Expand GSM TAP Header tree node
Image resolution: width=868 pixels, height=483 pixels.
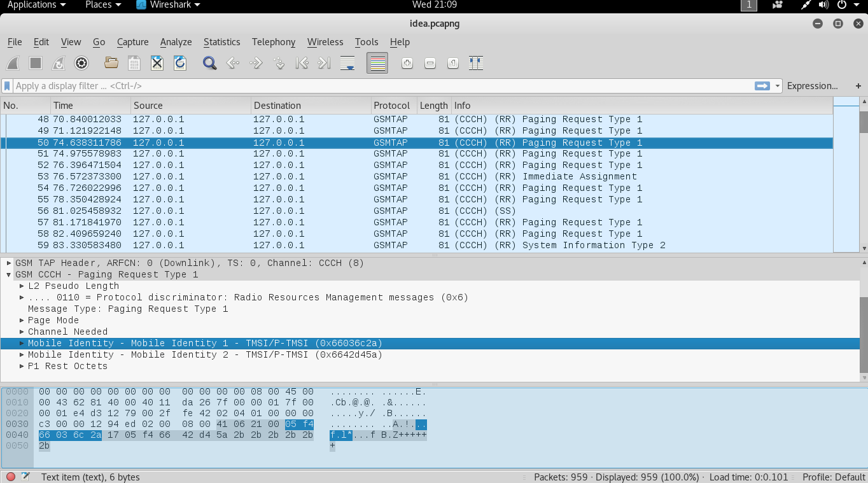point(9,263)
